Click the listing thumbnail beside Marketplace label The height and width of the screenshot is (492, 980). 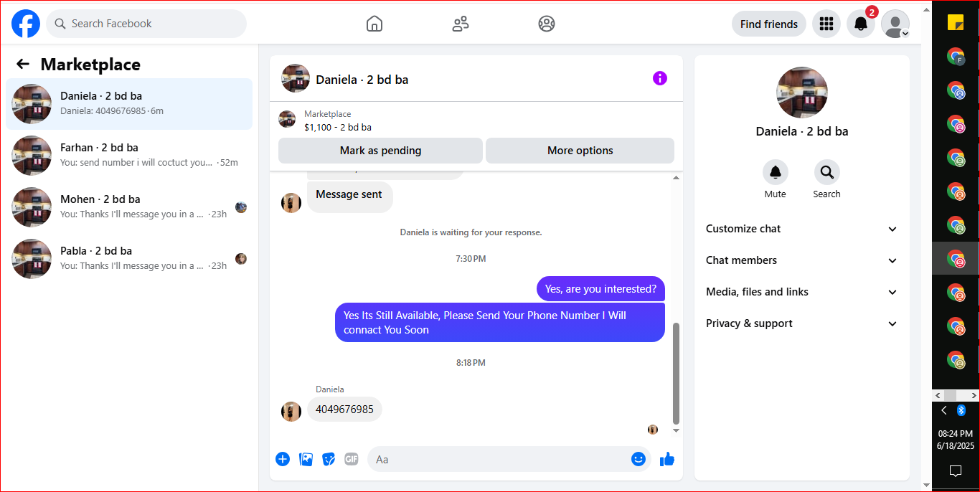pos(287,119)
